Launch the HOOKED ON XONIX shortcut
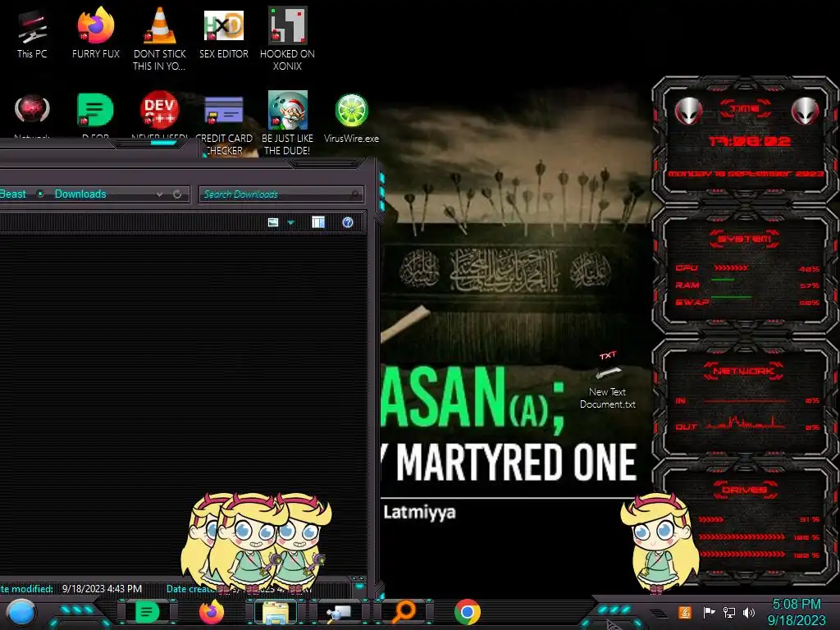840x630 pixels. point(288,38)
